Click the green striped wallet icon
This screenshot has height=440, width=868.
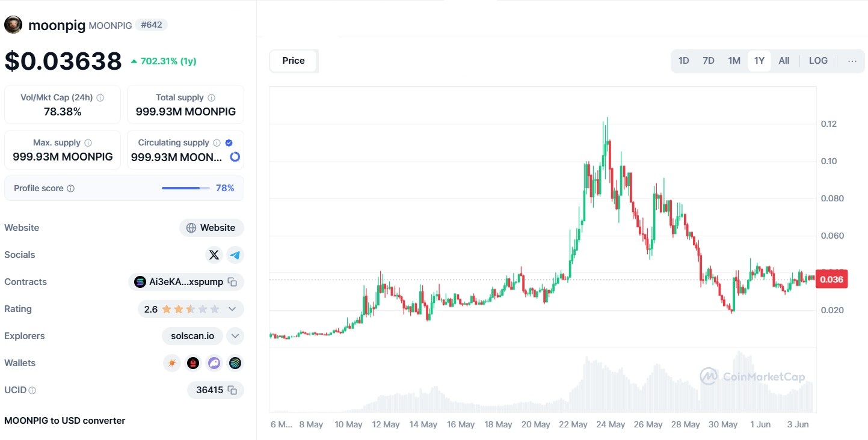click(x=235, y=363)
